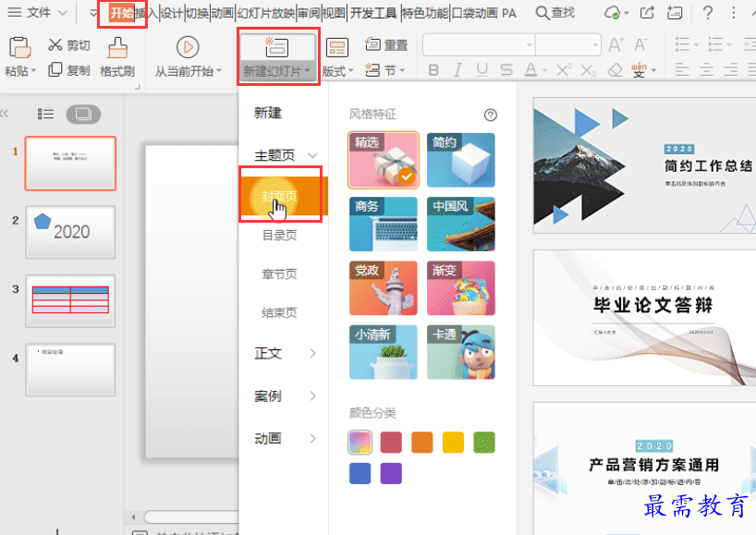Viewport: 756px width, 535px height.
Task: Select End Page (结束页) item
Action: [x=279, y=313]
